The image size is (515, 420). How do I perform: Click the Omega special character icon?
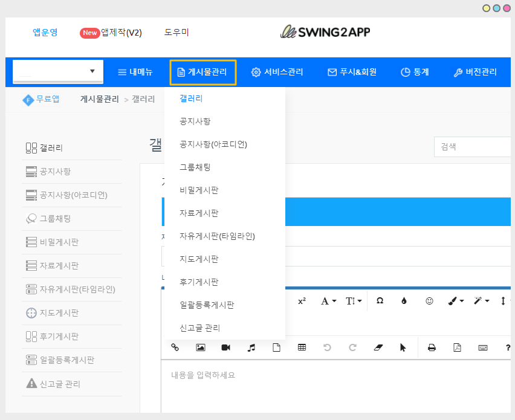point(380,301)
